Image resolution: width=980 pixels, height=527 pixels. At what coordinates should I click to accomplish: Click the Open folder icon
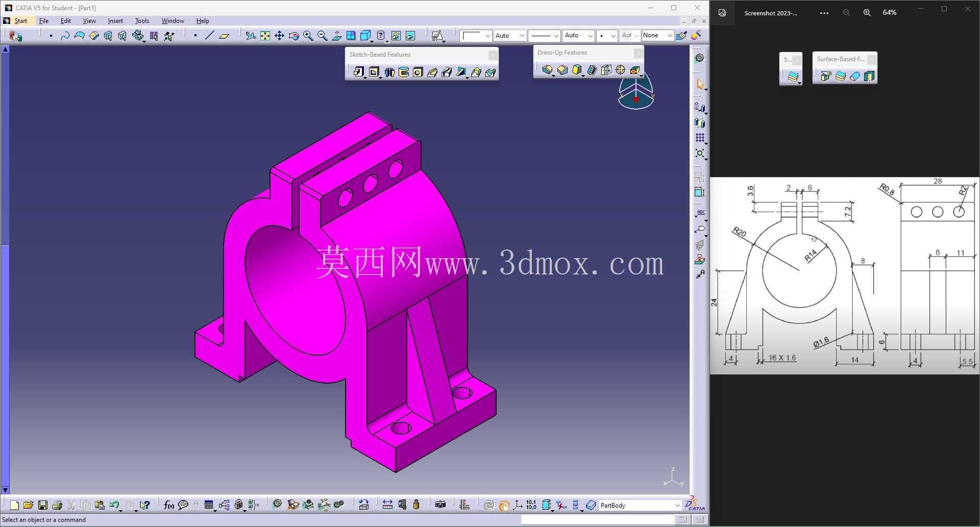[x=29, y=505]
